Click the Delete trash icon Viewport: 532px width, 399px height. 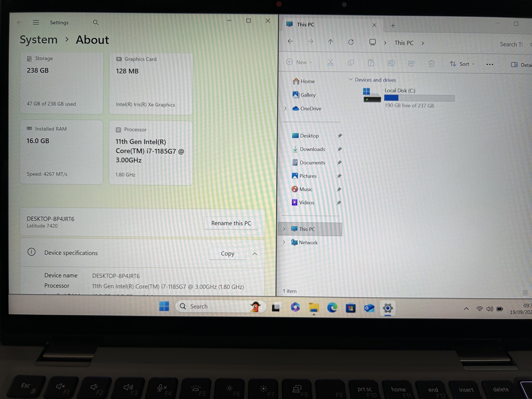(x=431, y=64)
